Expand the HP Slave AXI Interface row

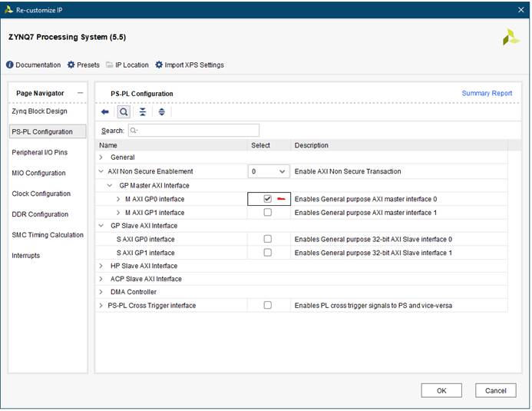[x=101, y=266]
